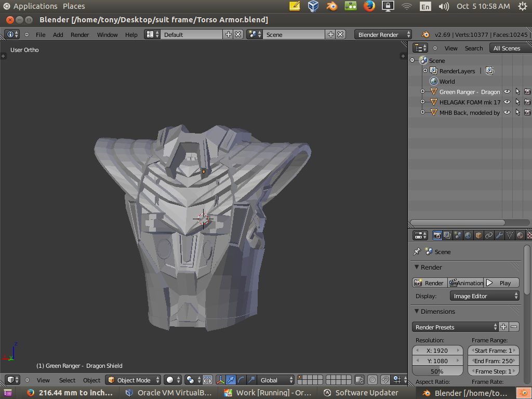Open the File menu
Viewport: 532px width, 399px height.
coord(41,35)
